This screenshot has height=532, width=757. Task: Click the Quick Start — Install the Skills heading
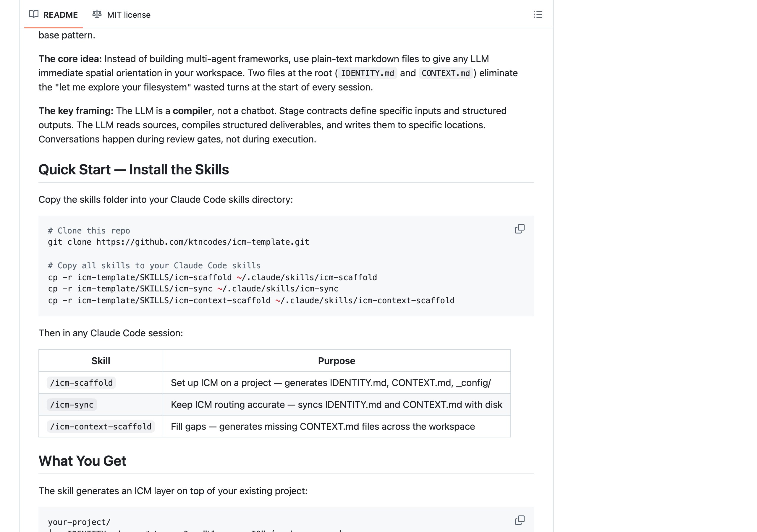134,169
